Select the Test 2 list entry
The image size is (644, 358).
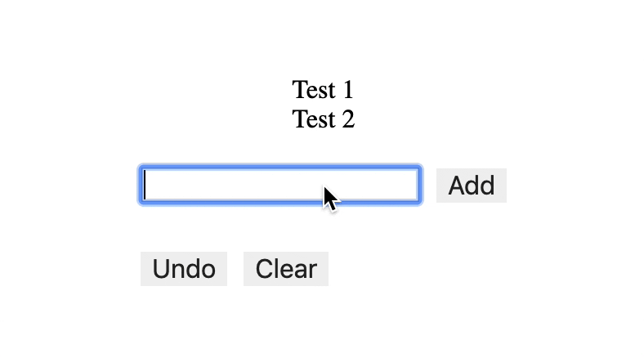(323, 119)
